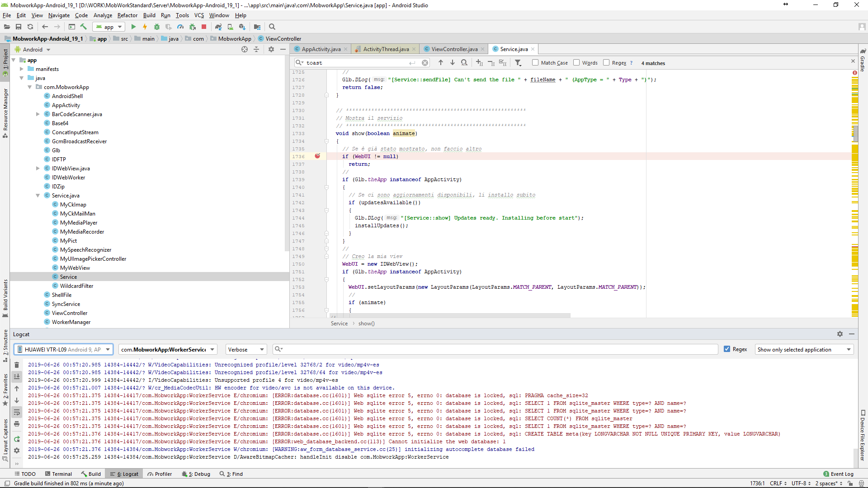Click the toast search input field
The width and height of the screenshot is (868, 488).
[362, 63]
